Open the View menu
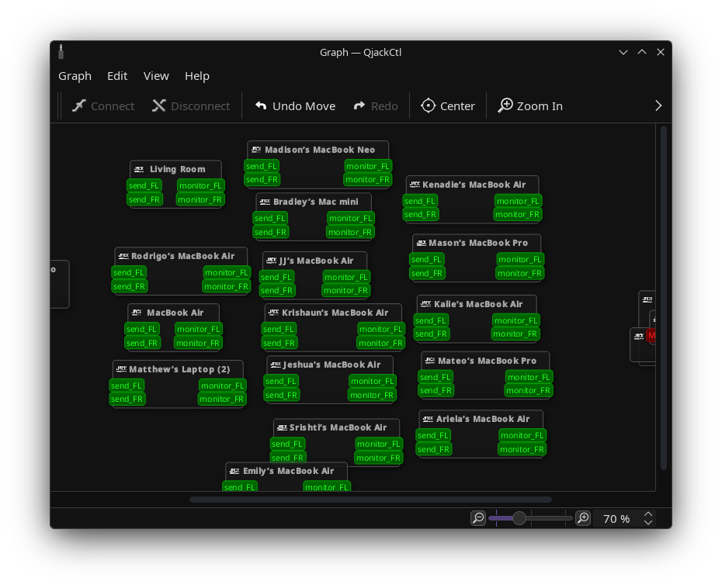722x588 pixels. pyautogui.click(x=156, y=76)
